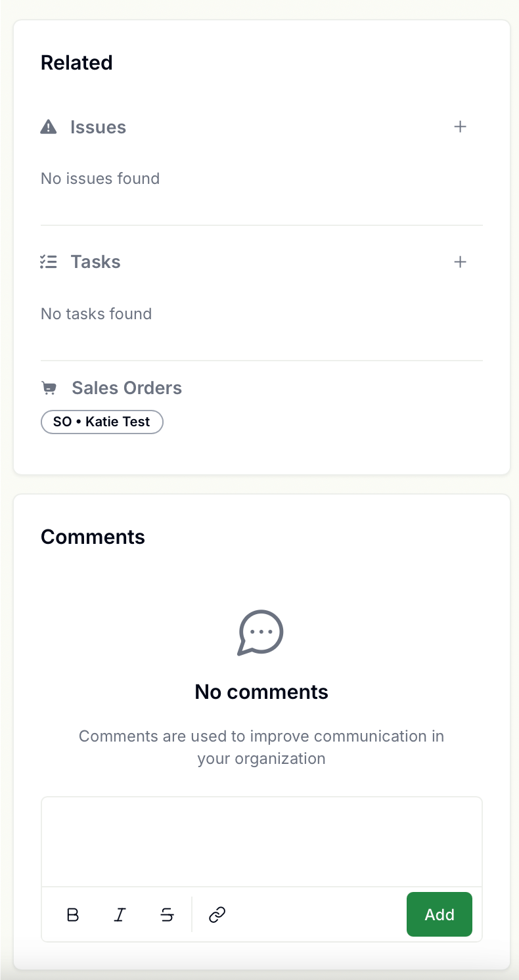Focus the comment text input area
519x980 pixels.
point(261,842)
